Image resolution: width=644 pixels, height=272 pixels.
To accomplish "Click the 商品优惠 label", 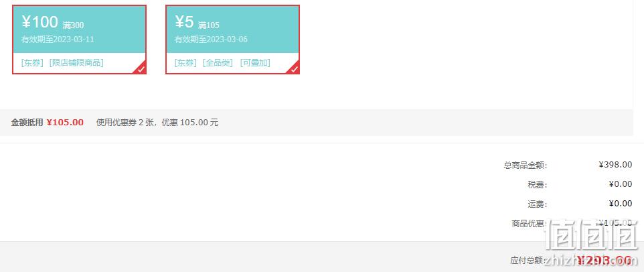I will pyautogui.click(x=528, y=224).
